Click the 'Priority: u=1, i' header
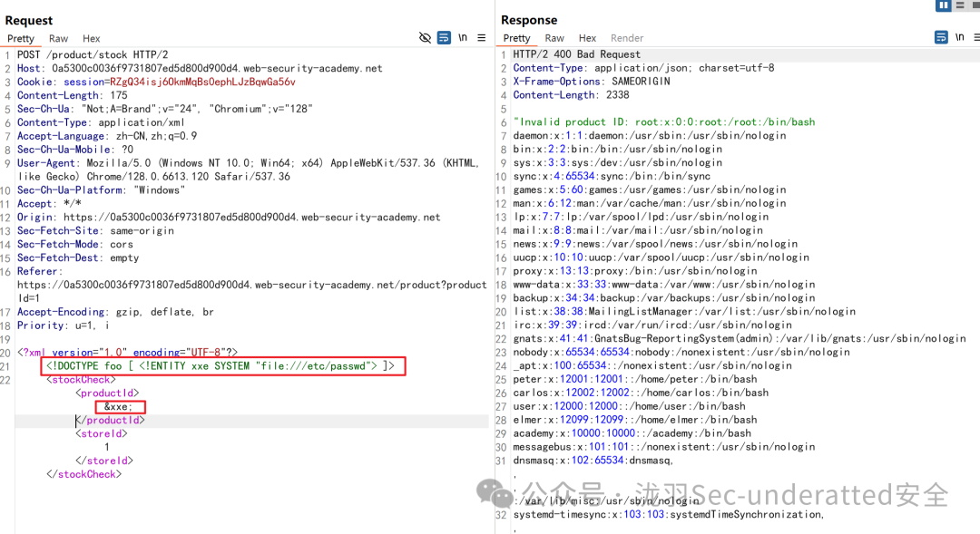This screenshot has height=534, width=980. coord(64,325)
